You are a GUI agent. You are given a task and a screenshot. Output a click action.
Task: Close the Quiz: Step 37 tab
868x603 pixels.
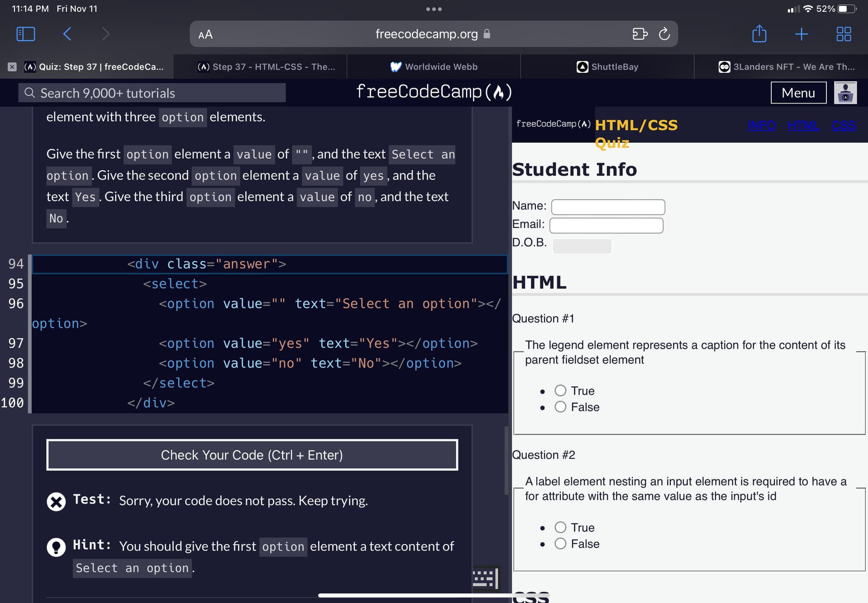click(x=12, y=67)
